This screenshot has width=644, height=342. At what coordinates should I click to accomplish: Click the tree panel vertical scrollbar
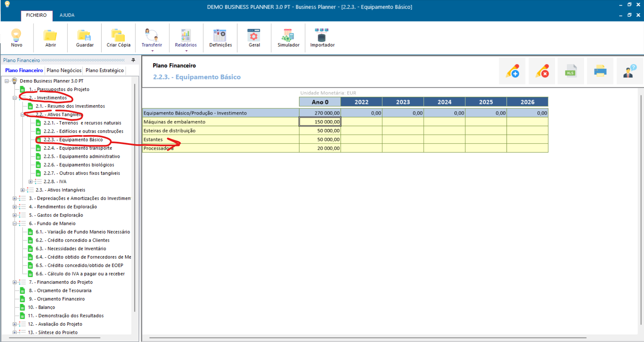pos(135,198)
